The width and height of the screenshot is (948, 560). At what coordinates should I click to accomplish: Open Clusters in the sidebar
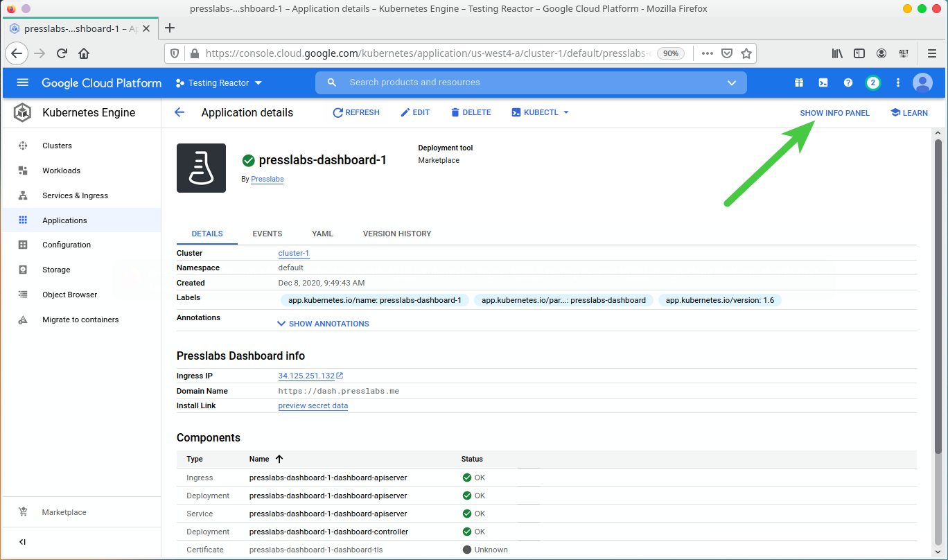[82, 146]
